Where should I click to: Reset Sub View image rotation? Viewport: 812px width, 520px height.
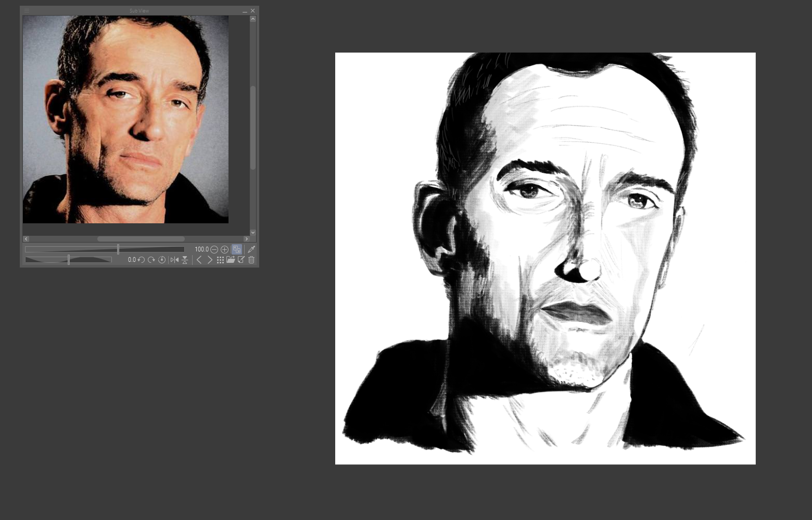pos(162,260)
